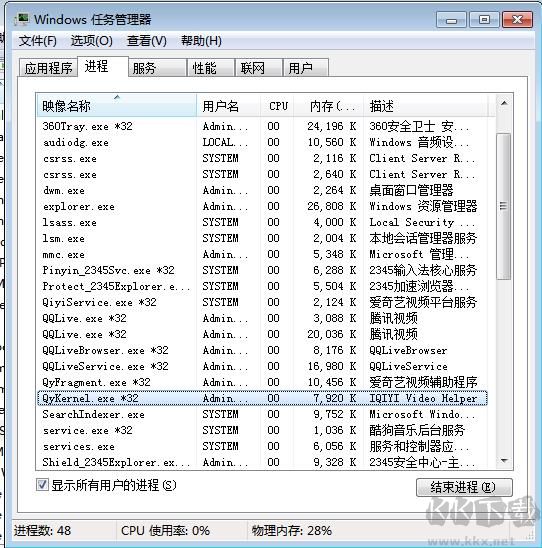Click the 本地会话管理器服务 description cell
The height and width of the screenshot is (548, 542).
click(423, 238)
